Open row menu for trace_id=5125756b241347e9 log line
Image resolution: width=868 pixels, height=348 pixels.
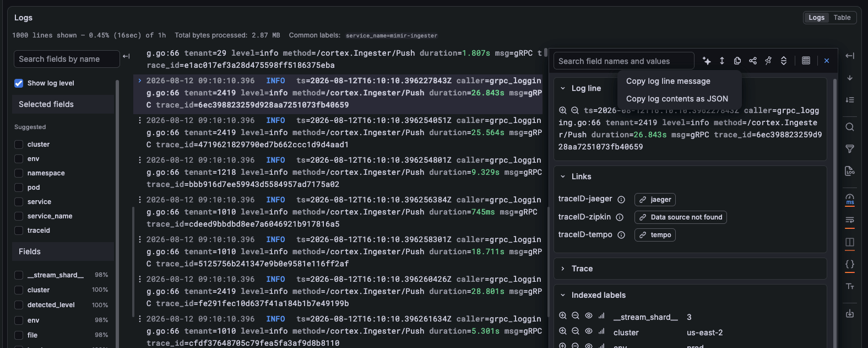140,239
